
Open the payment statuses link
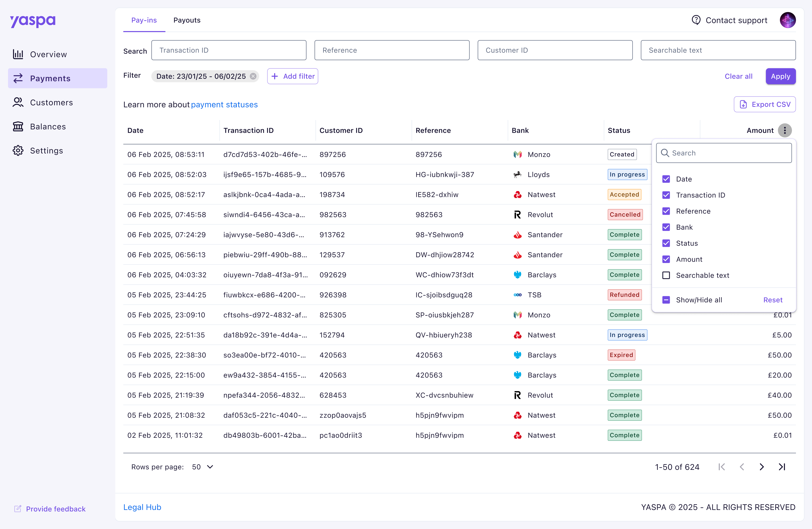click(224, 105)
